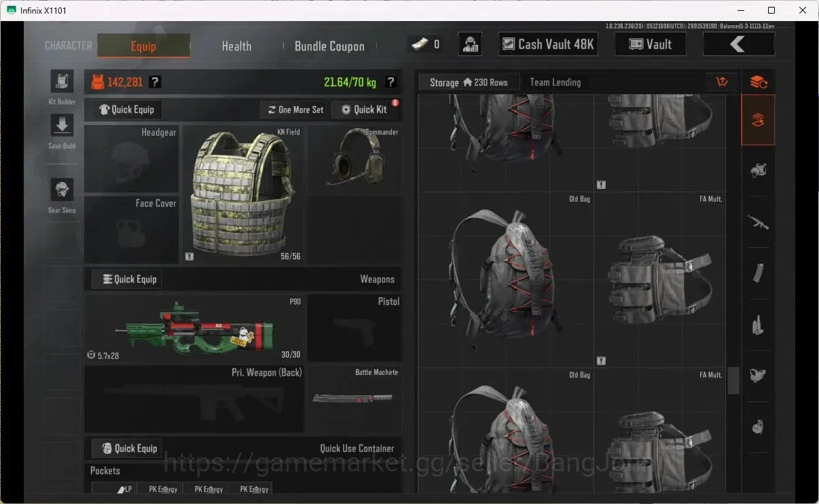
Task: Click the armor durability 56/56
Action: point(291,257)
